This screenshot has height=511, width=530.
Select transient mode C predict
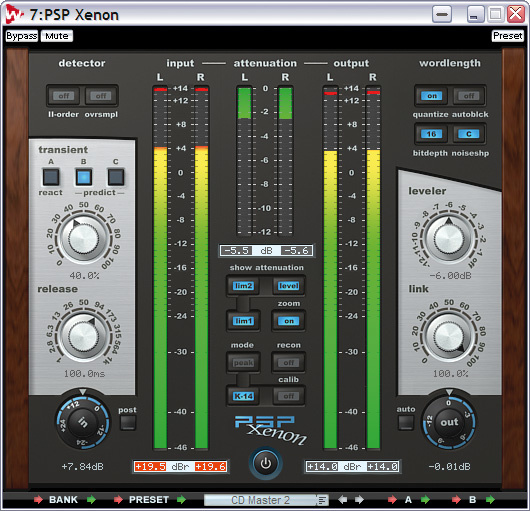click(x=116, y=177)
